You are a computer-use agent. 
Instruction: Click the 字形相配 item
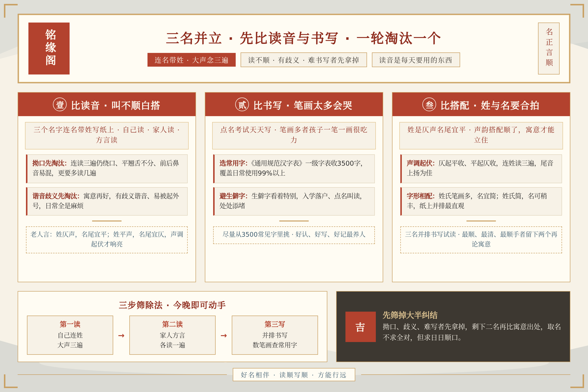point(481,201)
